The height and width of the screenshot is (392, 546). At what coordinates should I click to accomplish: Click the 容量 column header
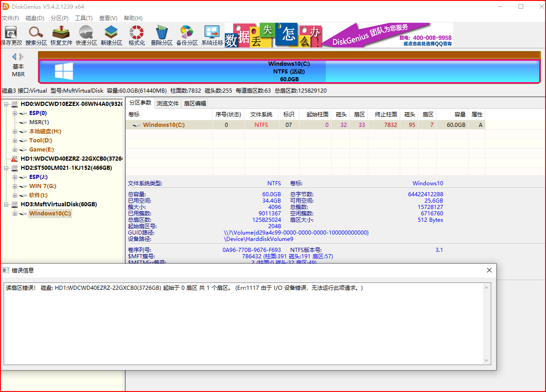click(452, 115)
